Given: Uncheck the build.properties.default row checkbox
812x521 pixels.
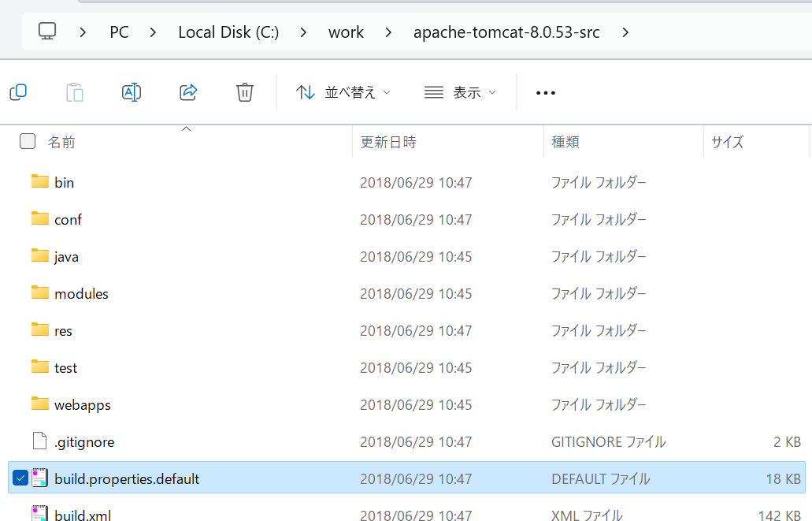Looking at the screenshot, I should click(x=20, y=478).
